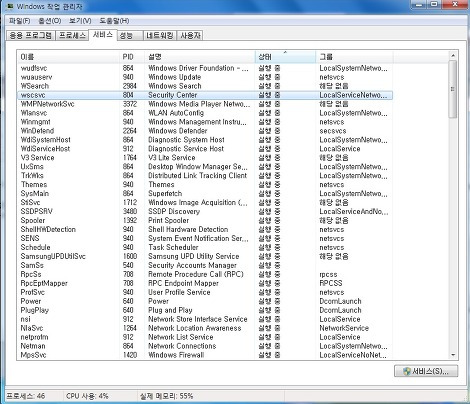
Task: Click the NetworkService group cell
Action: (x=344, y=328)
